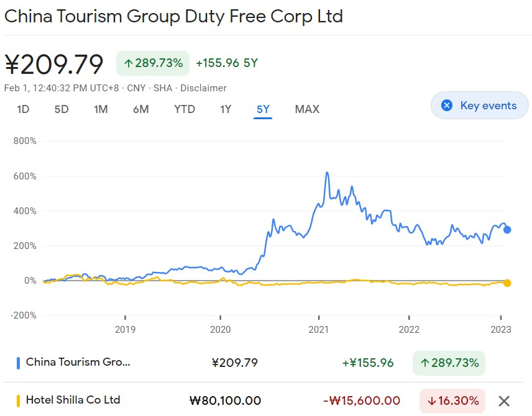Click the 16.30% loss badge
The height and width of the screenshot is (416, 532).
tap(452, 400)
